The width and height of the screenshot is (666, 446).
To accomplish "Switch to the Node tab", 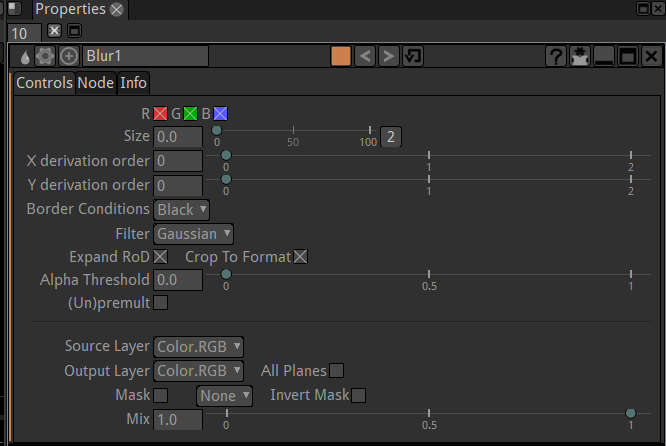I will click(x=95, y=83).
